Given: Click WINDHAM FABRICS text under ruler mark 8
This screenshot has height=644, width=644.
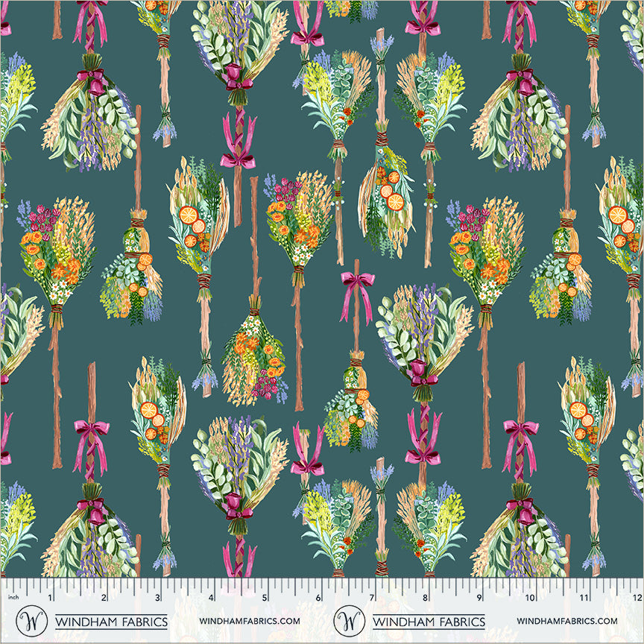Looking at the screenshot, I should 429,622.
